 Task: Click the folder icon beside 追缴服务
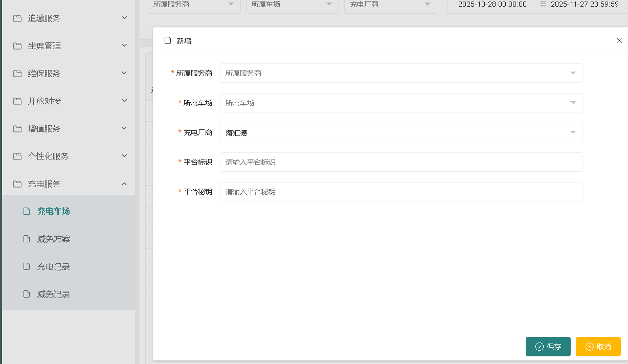17,18
